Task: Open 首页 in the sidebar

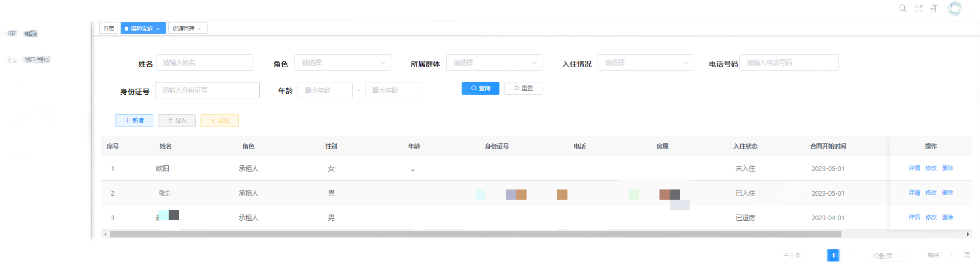Action: tap(31, 34)
